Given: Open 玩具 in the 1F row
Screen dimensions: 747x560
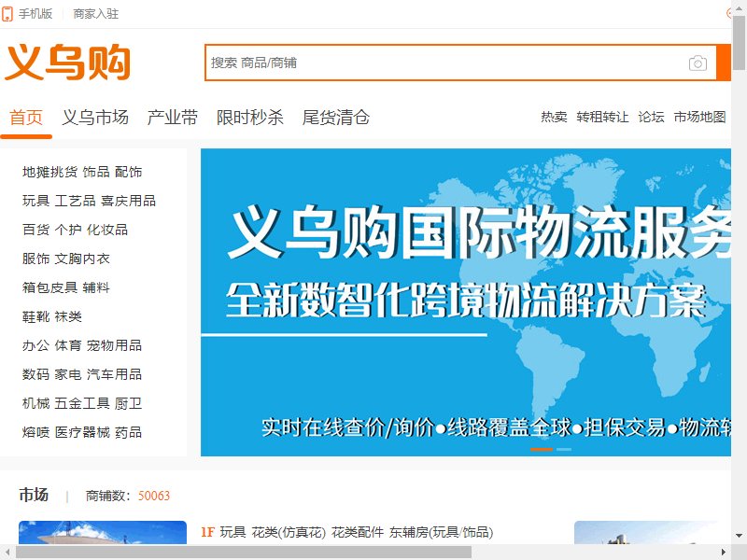Looking at the screenshot, I should (x=233, y=532).
